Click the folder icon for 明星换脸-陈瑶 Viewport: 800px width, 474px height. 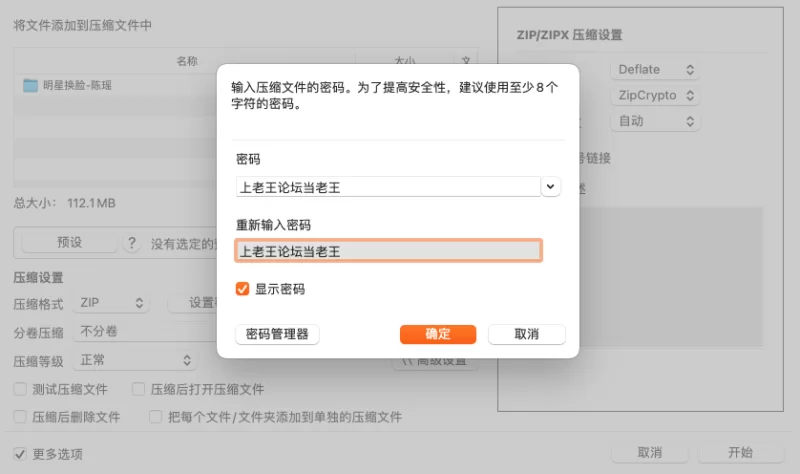tap(30, 86)
